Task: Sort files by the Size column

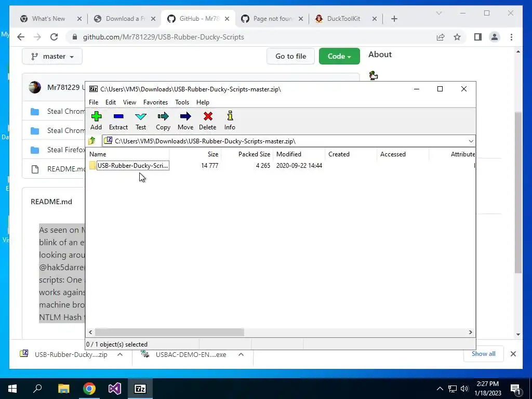Action: (x=195, y=154)
